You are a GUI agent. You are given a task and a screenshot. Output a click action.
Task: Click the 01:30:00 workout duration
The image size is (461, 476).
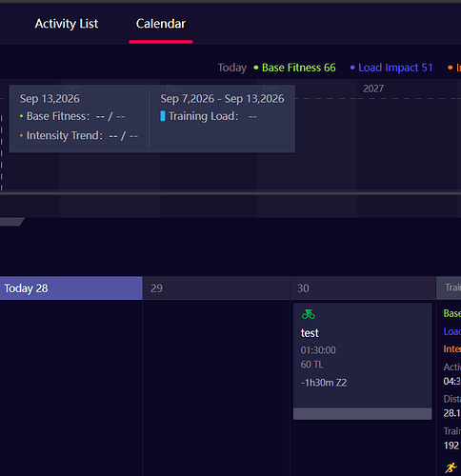318,350
